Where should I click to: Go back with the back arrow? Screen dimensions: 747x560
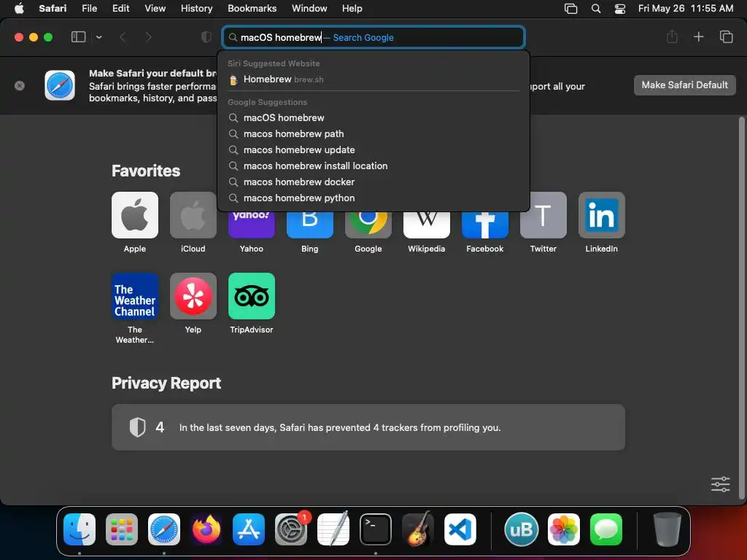click(123, 37)
